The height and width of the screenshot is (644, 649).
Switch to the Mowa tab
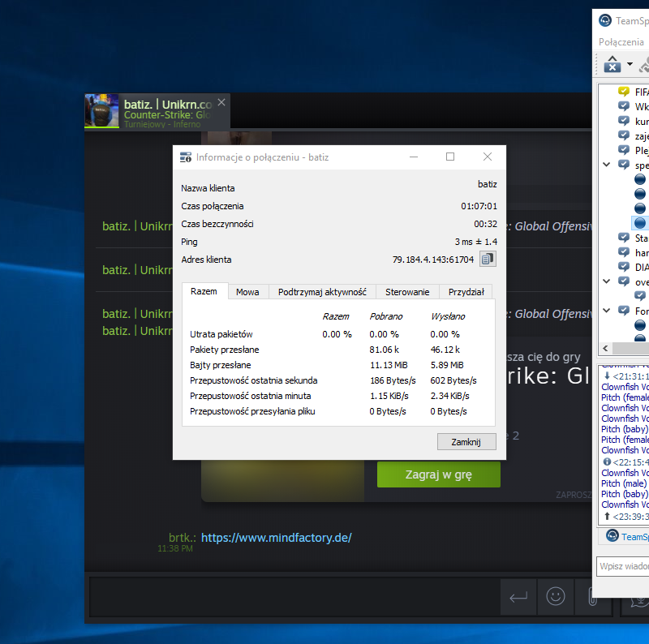point(247,292)
